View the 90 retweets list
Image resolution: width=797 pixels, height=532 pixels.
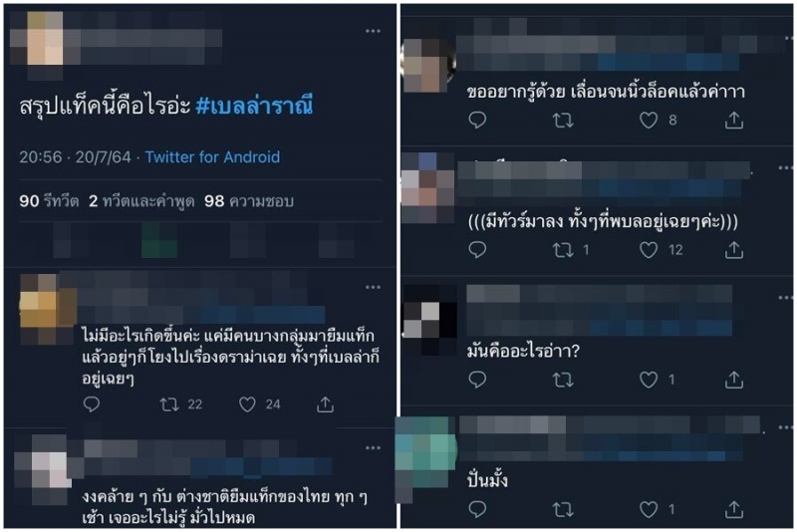[49, 201]
